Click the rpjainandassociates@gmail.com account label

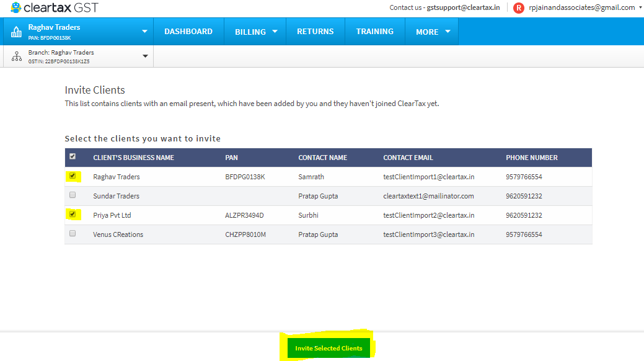pyautogui.click(x=582, y=7)
